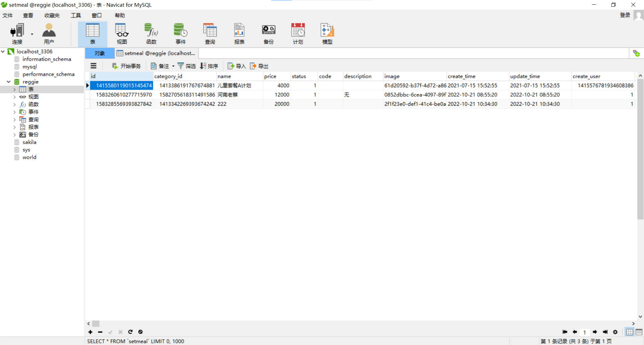644x345 pixels.
Task: Select the sakila database in tree
Action: click(x=29, y=142)
